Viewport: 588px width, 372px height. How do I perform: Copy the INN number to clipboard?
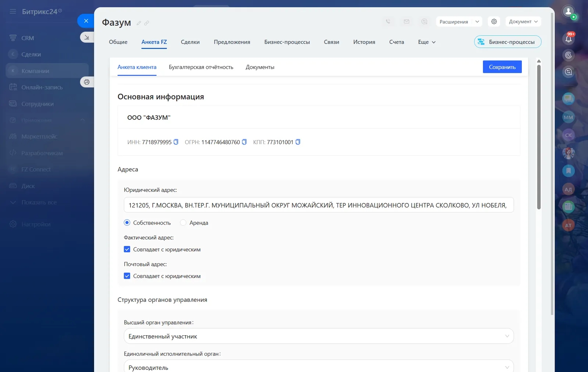176,142
